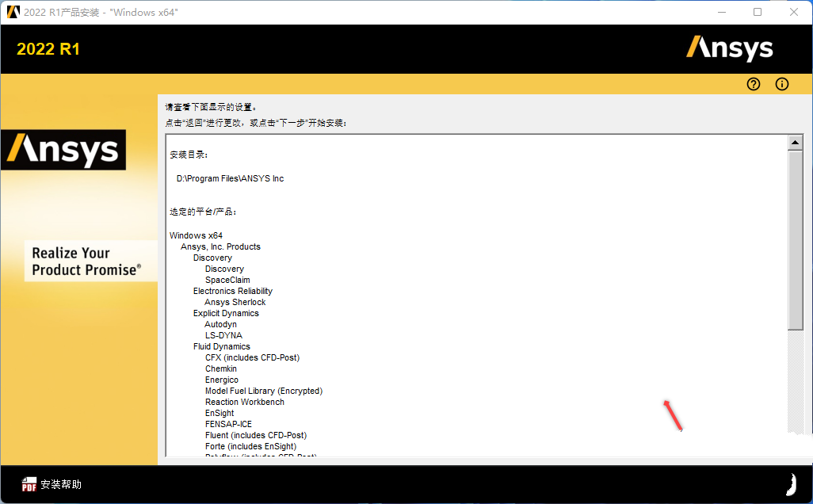Click the Model Fuel Library (Encrypted) row

tap(263, 391)
